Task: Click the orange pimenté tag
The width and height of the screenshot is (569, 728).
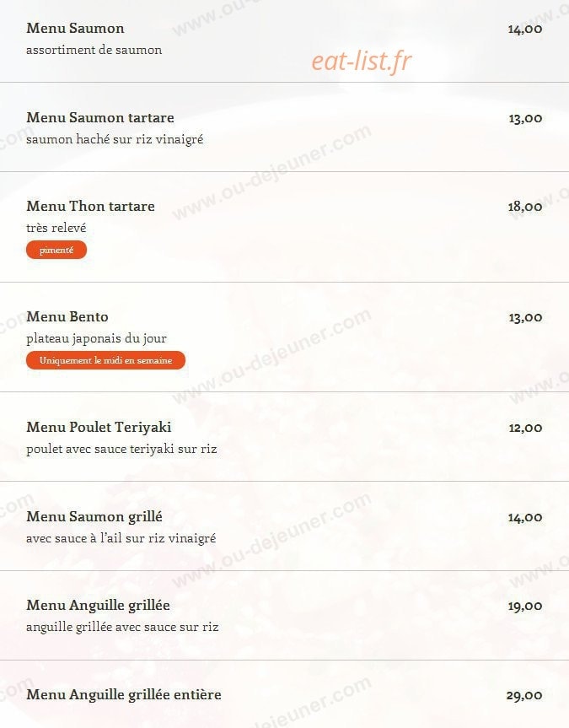Action: pyautogui.click(x=56, y=250)
